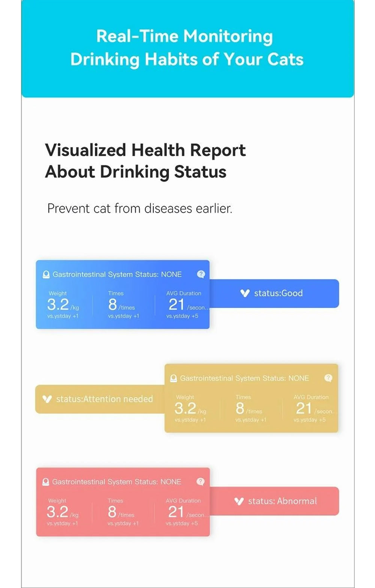Click Visualized Health Report heading
375x588 pixels.
coord(145,161)
